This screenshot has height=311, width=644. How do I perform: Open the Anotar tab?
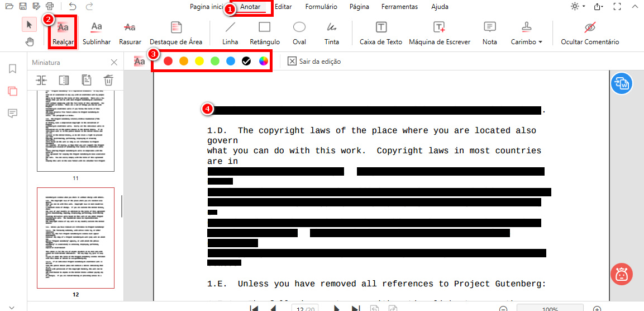click(x=250, y=7)
